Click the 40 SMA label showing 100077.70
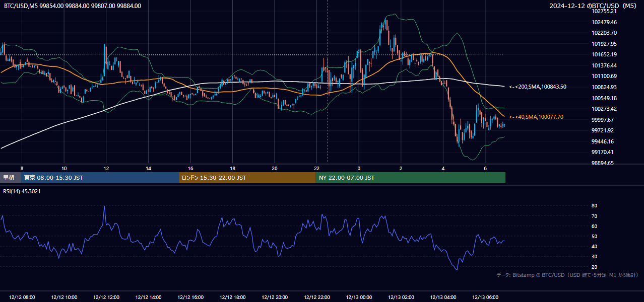644x302 pixels. pos(536,117)
